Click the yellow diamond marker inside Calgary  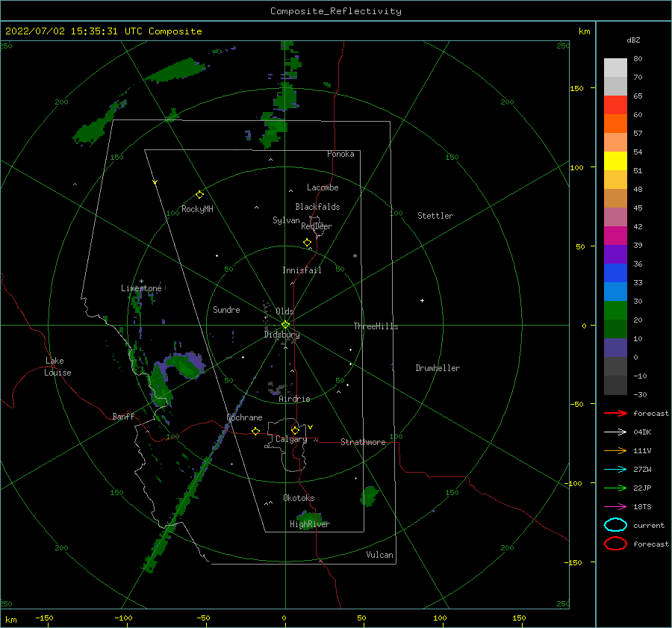295,430
